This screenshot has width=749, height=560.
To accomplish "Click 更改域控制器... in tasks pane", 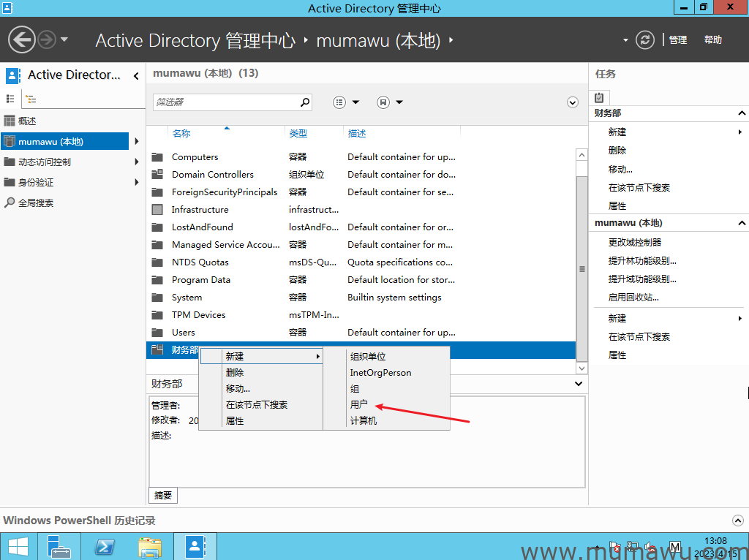I will click(x=635, y=243).
